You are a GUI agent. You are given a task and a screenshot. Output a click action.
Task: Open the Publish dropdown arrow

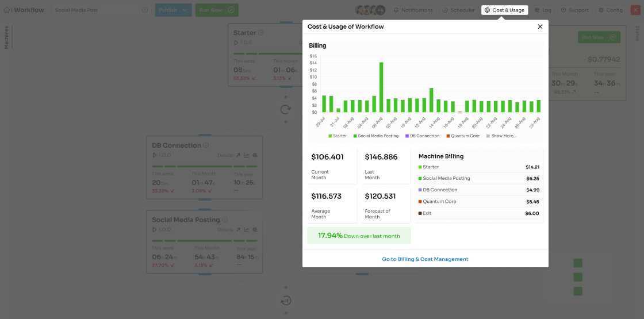[185, 10]
